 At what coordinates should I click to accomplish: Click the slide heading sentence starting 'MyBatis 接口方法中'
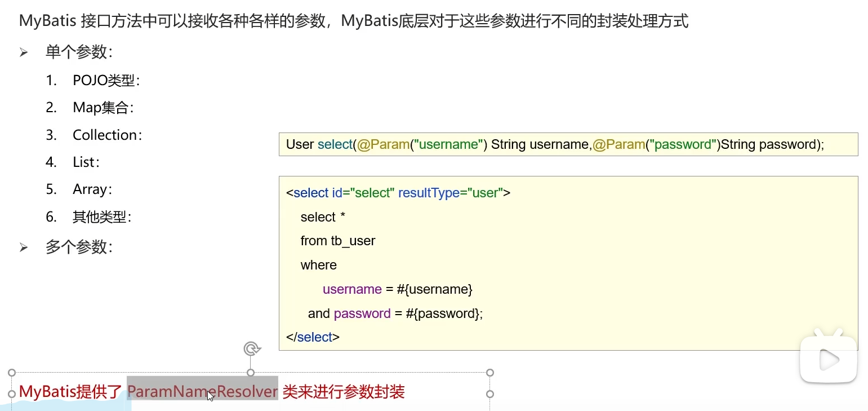354,21
